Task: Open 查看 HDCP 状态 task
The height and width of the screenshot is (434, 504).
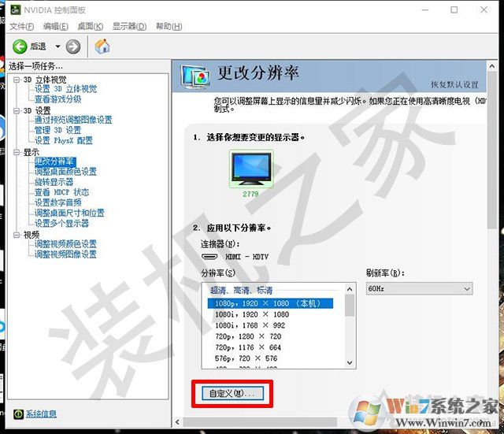Action: pos(61,192)
